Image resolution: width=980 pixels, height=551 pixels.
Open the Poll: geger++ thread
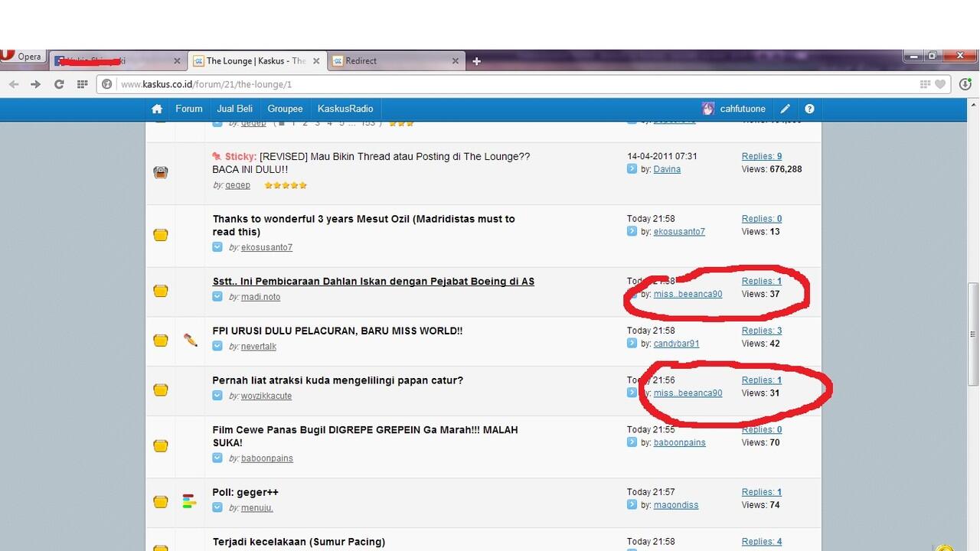(246, 492)
